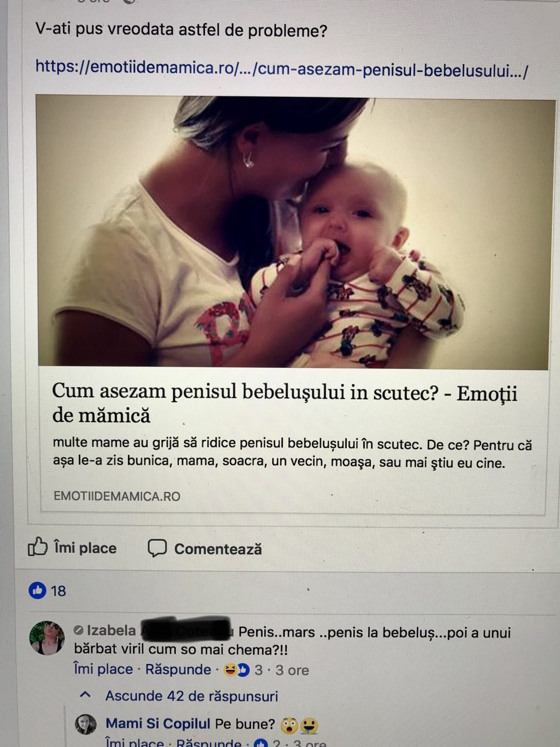Viewport: 560px width, 747px height.
Task: Click the 18 reactions count
Action: (x=58, y=591)
